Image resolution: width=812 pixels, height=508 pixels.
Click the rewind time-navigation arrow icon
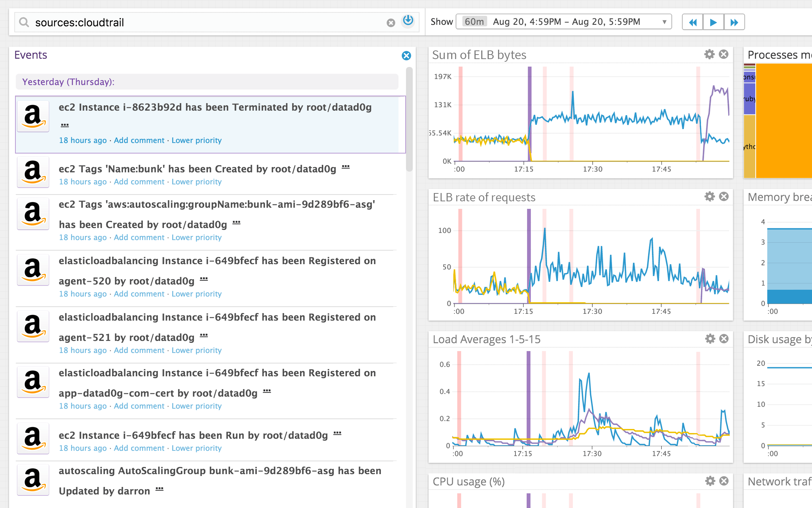click(x=692, y=22)
